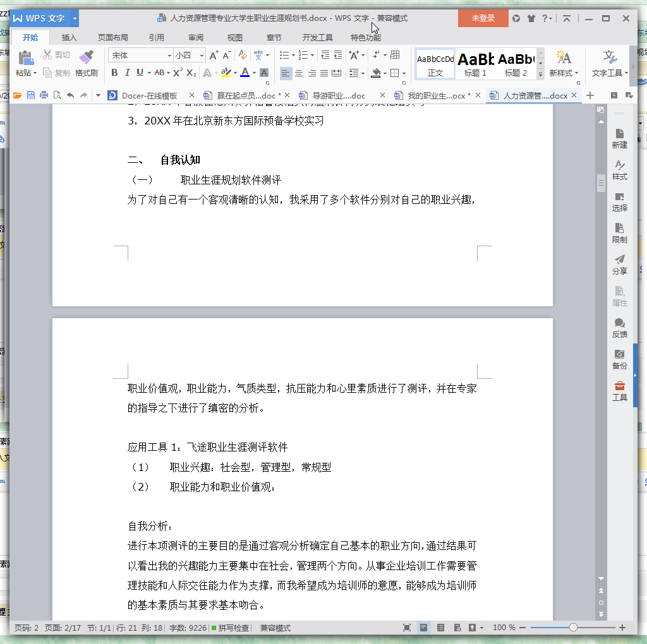
Task: Click the Copy (复制) icon
Action: click(x=47, y=73)
